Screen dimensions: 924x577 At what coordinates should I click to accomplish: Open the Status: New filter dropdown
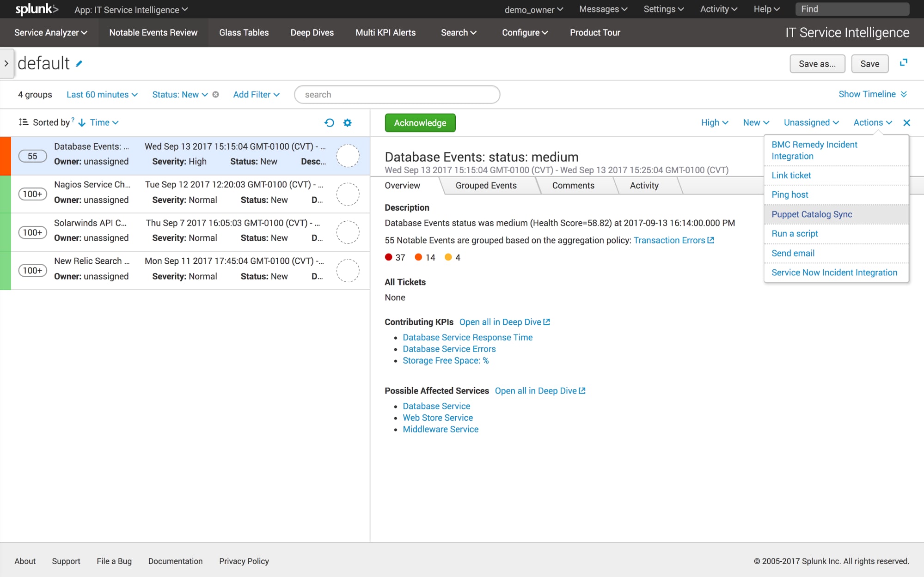click(x=180, y=94)
